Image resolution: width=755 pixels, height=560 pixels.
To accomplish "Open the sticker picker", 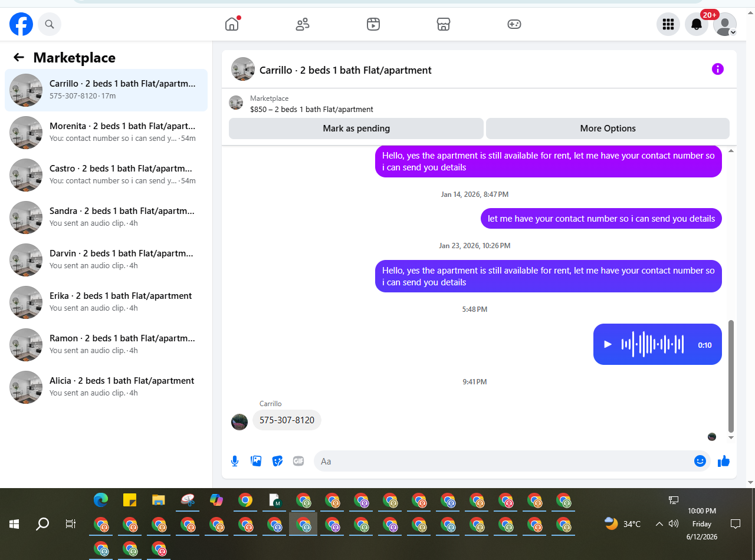I will [x=277, y=461].
